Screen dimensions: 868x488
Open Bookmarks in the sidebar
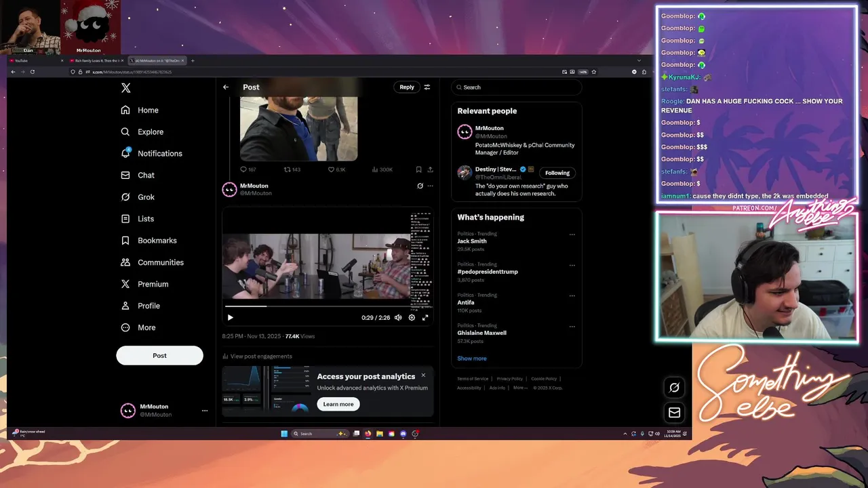[x=149, y=241]
